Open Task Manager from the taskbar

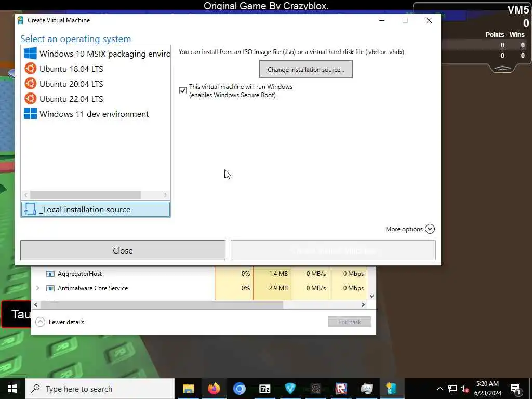[366, 389]
